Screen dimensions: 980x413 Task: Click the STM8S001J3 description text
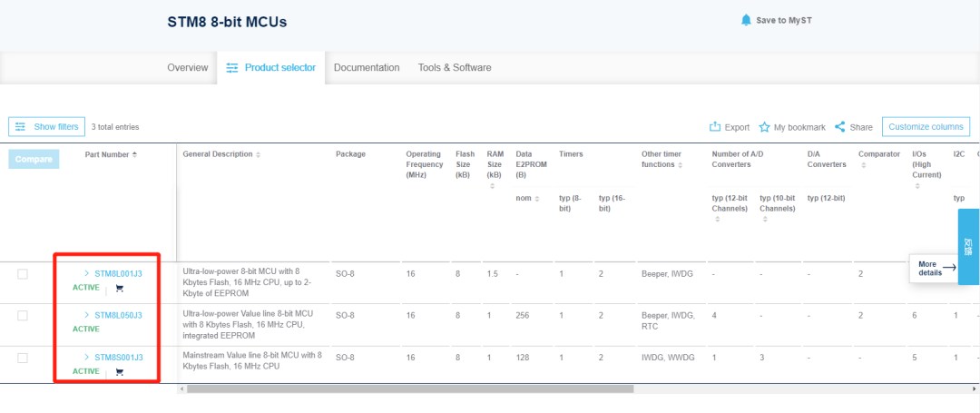(252, 361)
